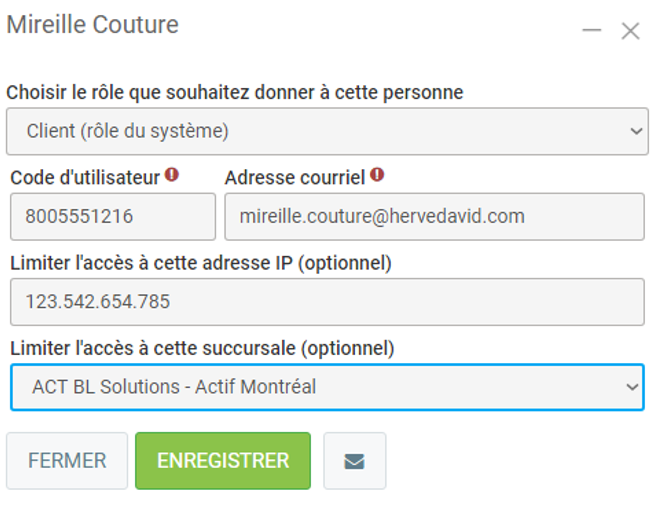Screen dimensions: 656x511
Task: Click the "Adresse courriel" label
Action: [295, 177]
